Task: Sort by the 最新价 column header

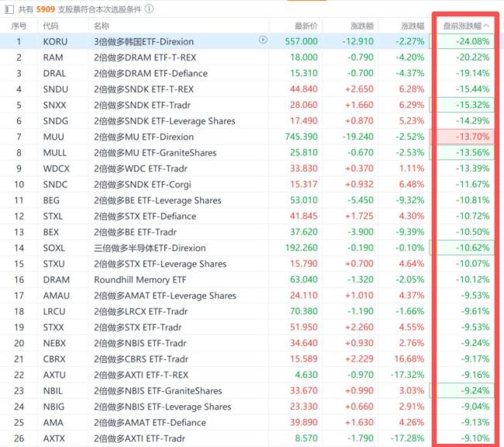Action: click(306, 26)
